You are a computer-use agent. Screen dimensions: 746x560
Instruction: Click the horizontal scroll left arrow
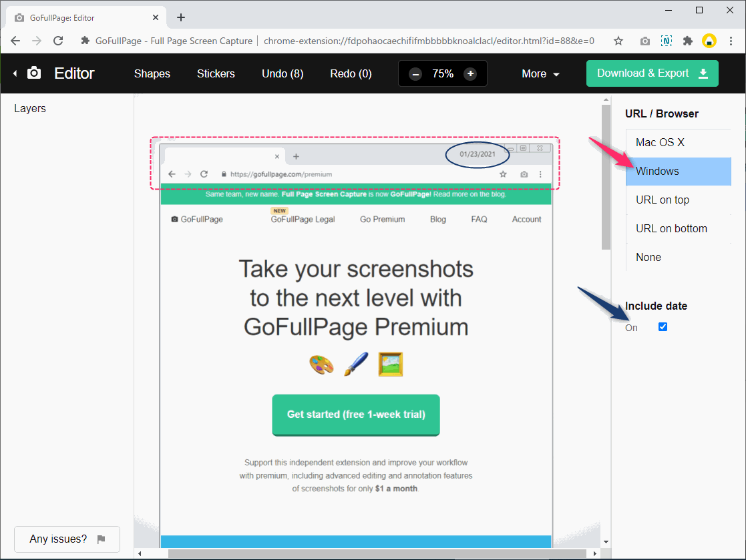tap(140, 554)
